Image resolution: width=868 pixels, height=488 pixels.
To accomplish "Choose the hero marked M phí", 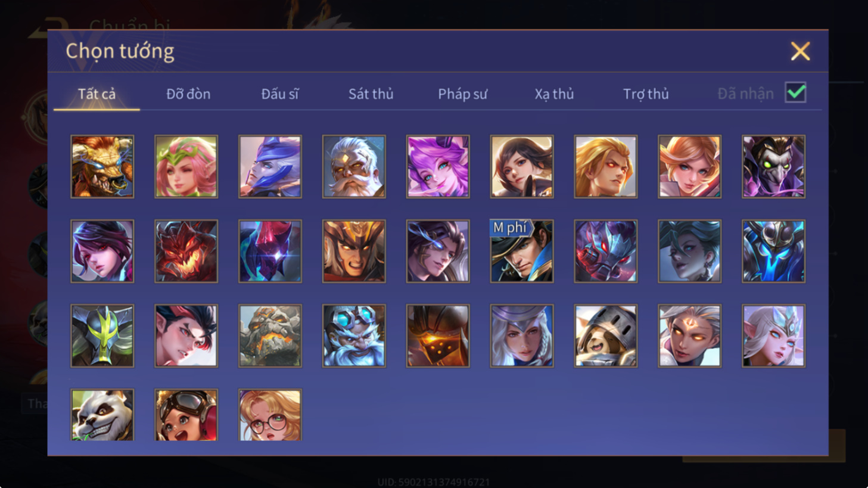I will point(522,251).
